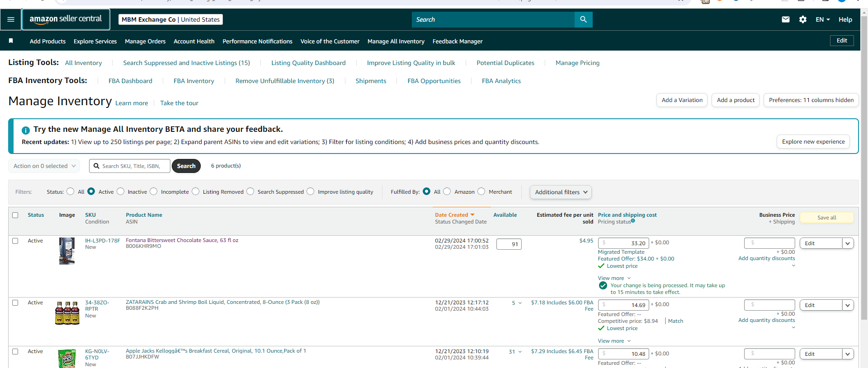The width and height of the screenshot is (868, 368).
Task: Toggle the select-all rows checkbox
Action: [x=15, y=215]
